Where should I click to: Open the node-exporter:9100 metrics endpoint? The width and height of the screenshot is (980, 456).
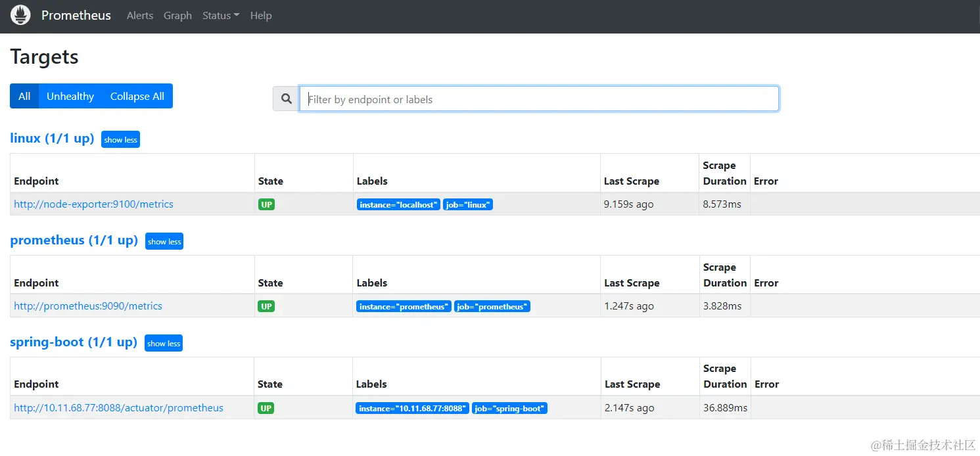(x=93, y=204)
